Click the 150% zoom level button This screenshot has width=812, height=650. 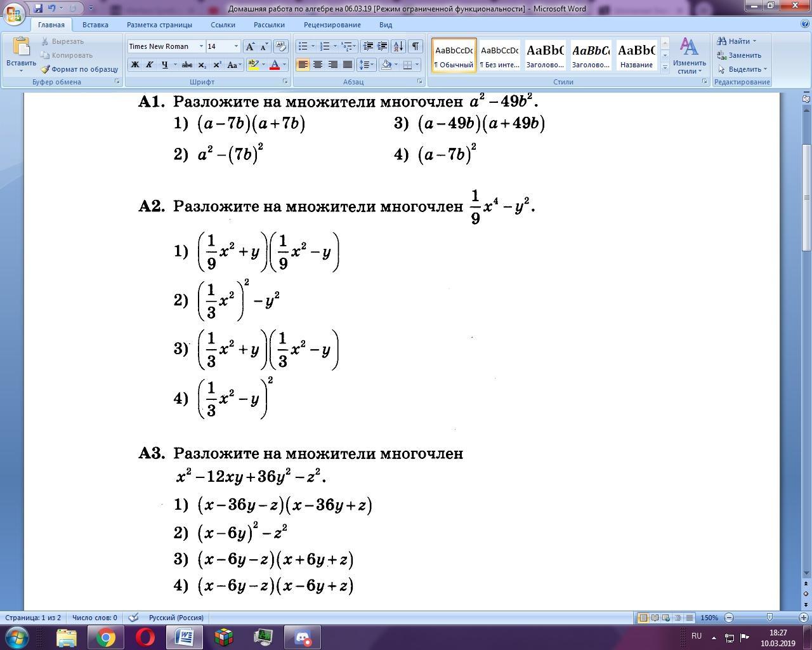tap(709, 618)
